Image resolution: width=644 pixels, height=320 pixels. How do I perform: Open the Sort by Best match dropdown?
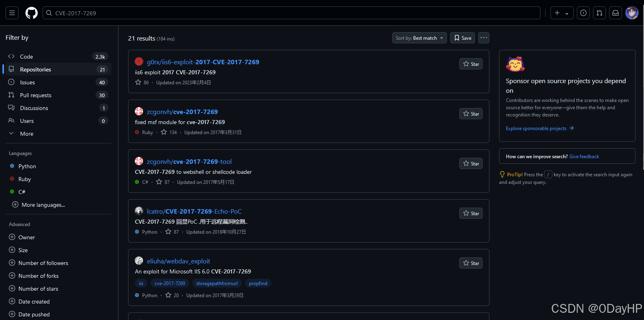(419, 38)
